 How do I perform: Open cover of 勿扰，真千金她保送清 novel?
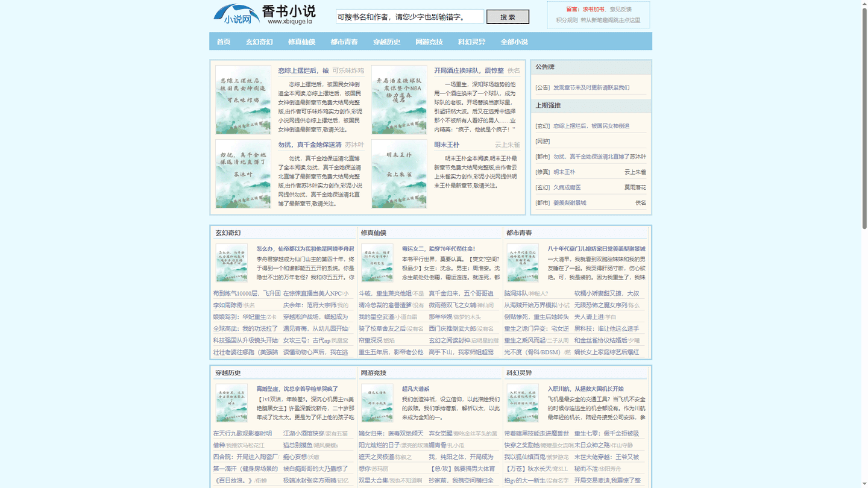[x=243, y=174]
